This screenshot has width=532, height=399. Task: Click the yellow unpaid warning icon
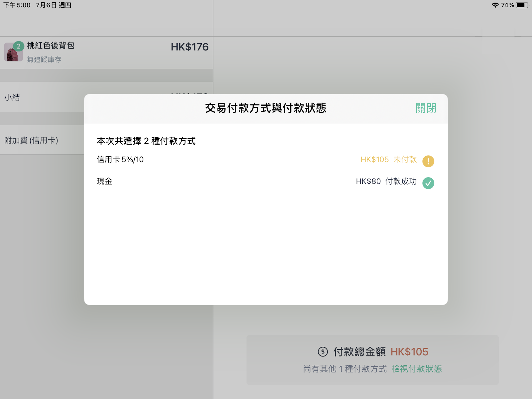click(x=428, y=161)
